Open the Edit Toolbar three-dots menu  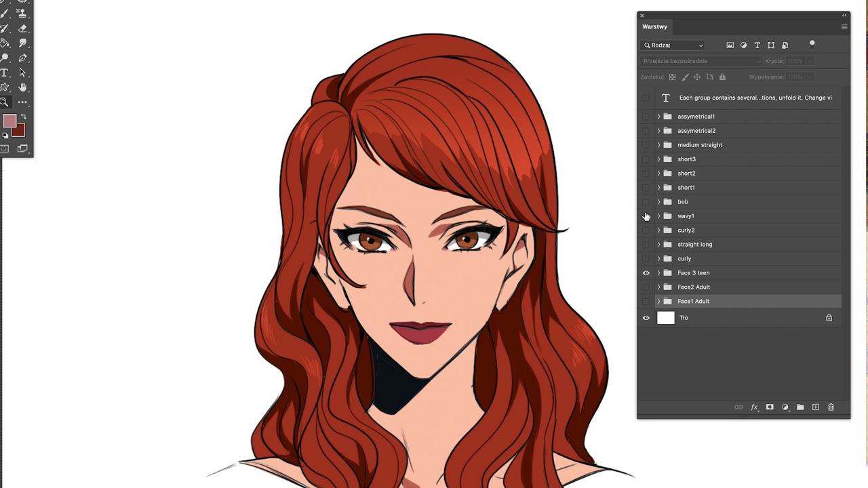[22, 102]
